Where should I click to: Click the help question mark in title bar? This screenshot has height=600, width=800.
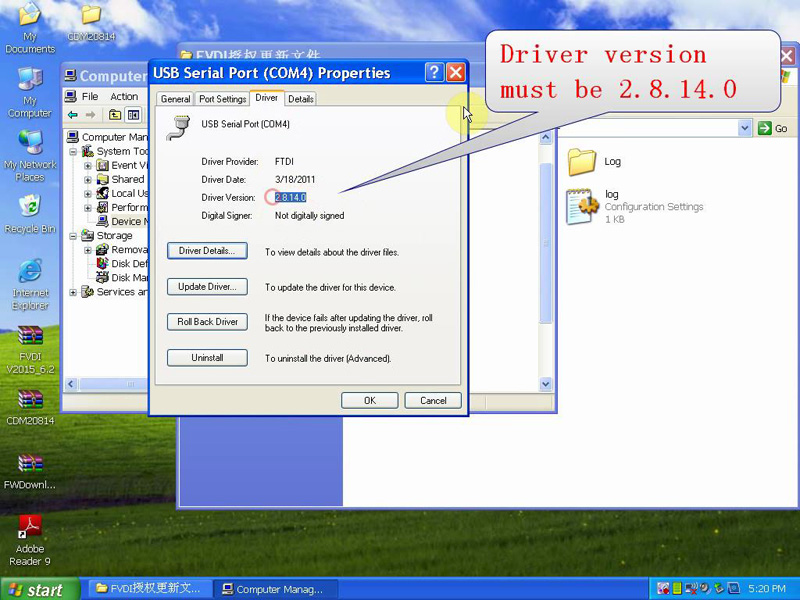(x=434, y=73)
